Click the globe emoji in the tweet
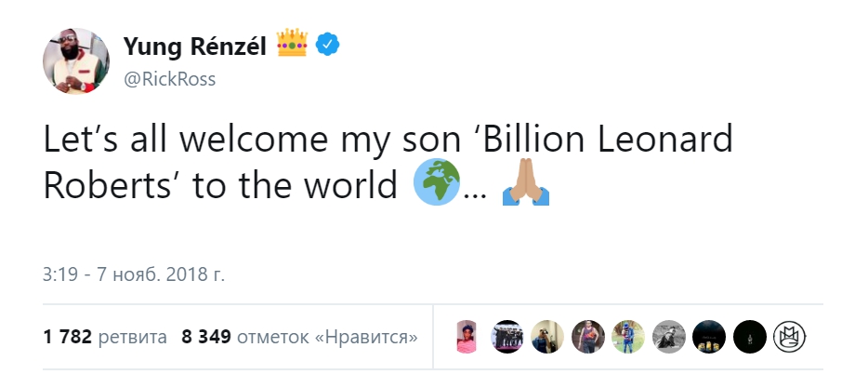Image resolution: width=868 pixels, height=374 pixels. click(433, 184)
